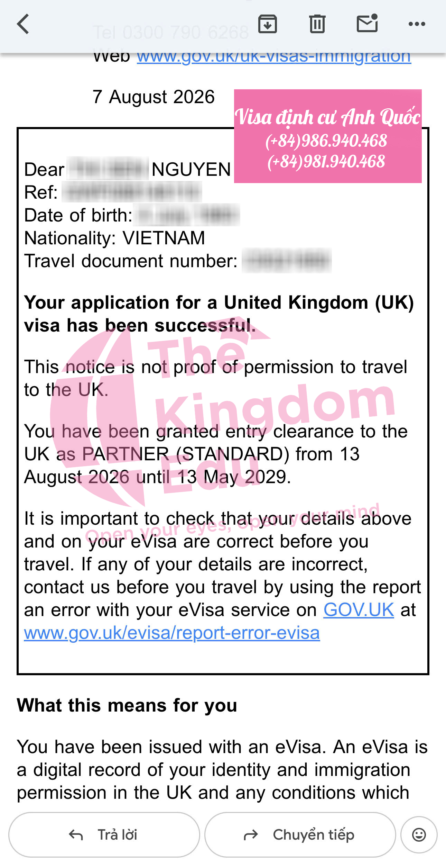Tap the phone number (+84)981.940.468
Image resolution: width=446 pixels, height=868 pixels.
[326, 161]
